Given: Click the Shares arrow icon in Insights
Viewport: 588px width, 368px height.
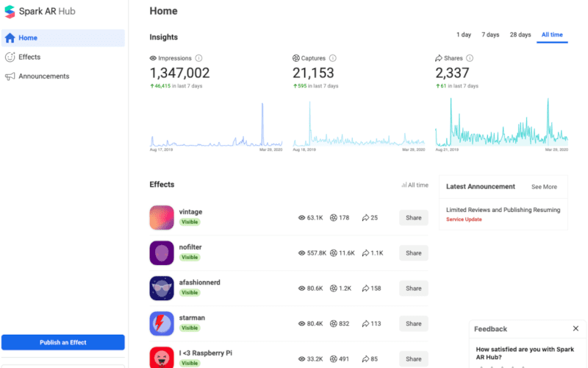Looking at the screenshot, I should pos(439,58).
